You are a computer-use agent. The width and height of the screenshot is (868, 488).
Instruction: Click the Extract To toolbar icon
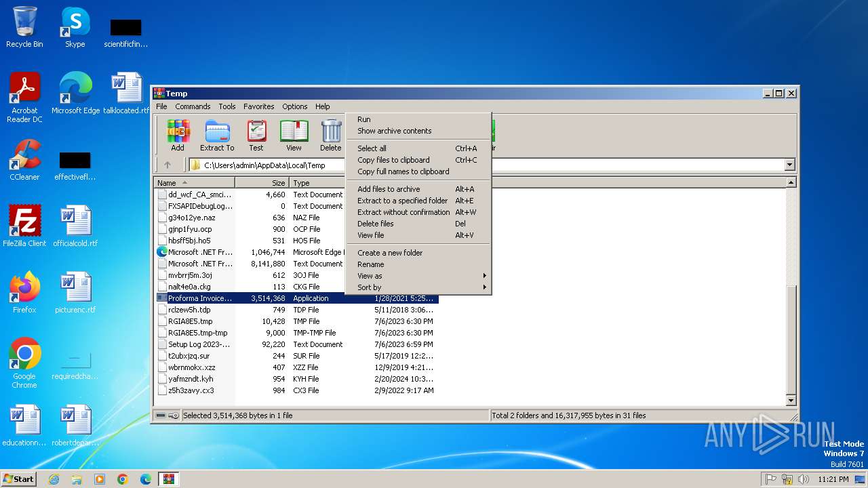coord(217,136)
